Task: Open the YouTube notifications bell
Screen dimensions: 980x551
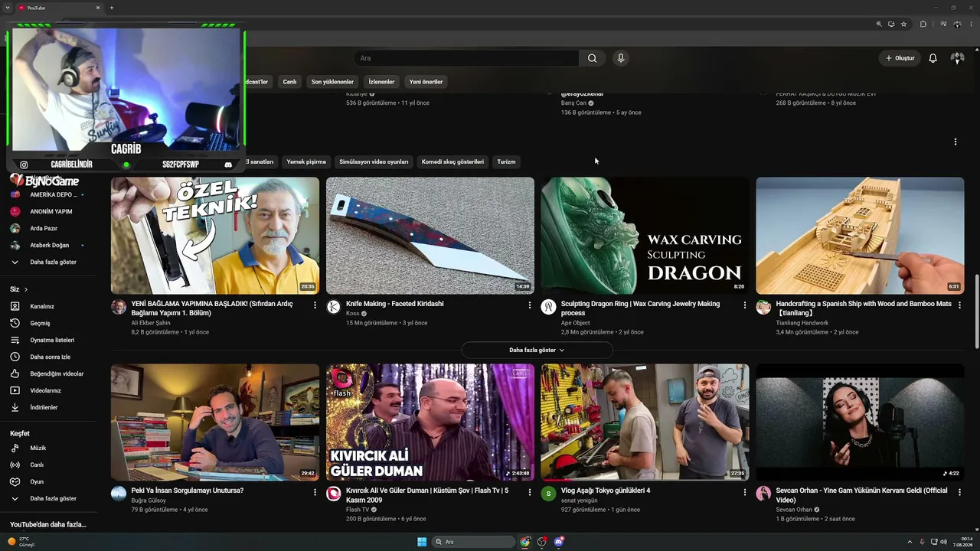Action: (933, 58)
